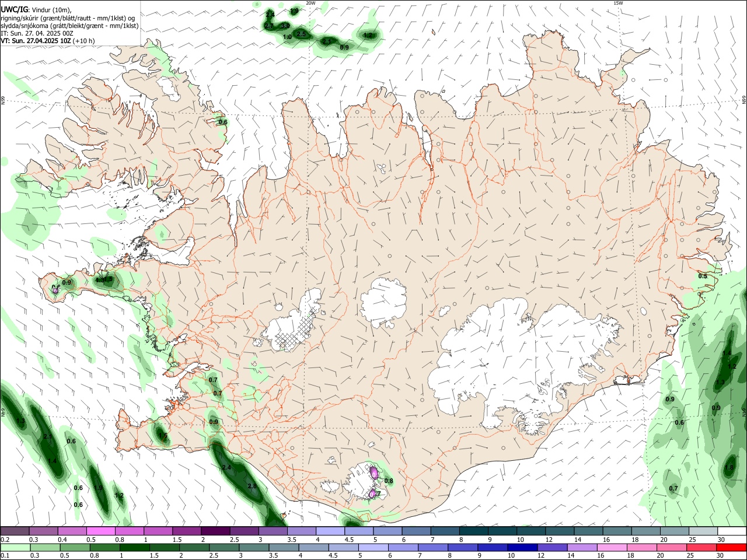Image resolution: width=747 pixels, height=560 pixels.
Task: Click the 'VT: Sun. 27.04.2025 10Z (+10 h)' line
Action: 48,41
